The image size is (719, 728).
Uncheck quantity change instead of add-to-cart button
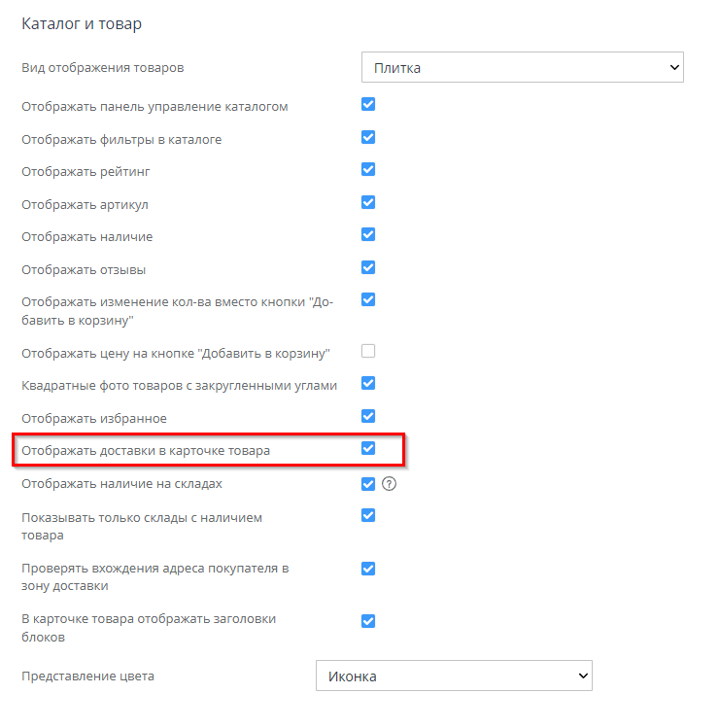point(368,300)
